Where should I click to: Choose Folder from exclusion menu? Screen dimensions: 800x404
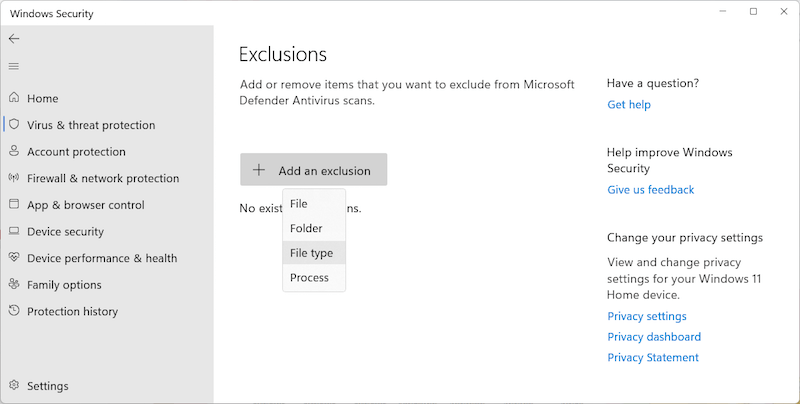click(314, 228)
